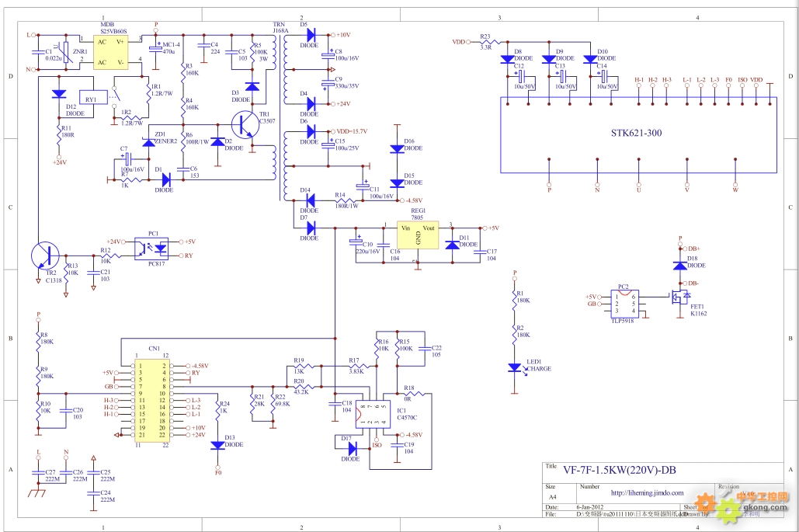Click the D10 diode symbol
799x532 pixels.
(591, 60)
